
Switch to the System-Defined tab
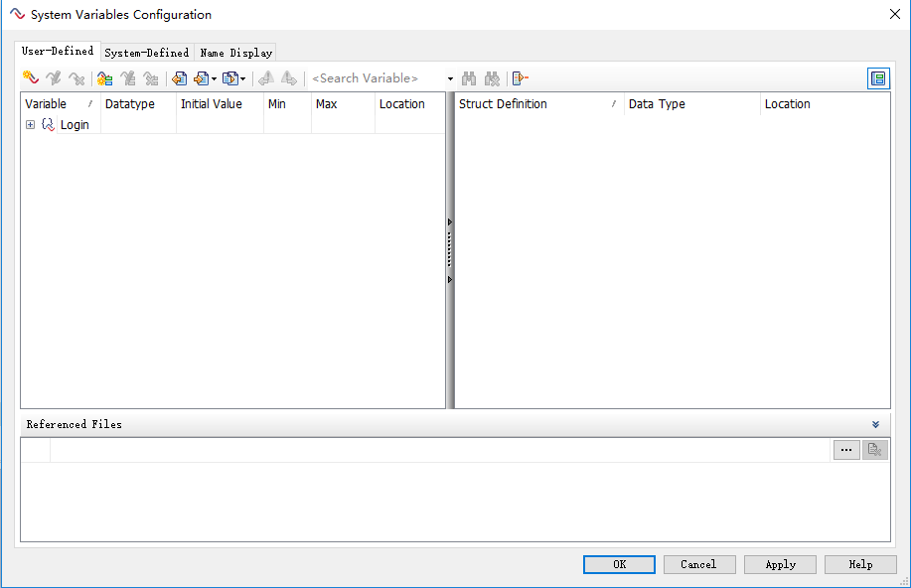pyautogui.click(x=146, y=53)
